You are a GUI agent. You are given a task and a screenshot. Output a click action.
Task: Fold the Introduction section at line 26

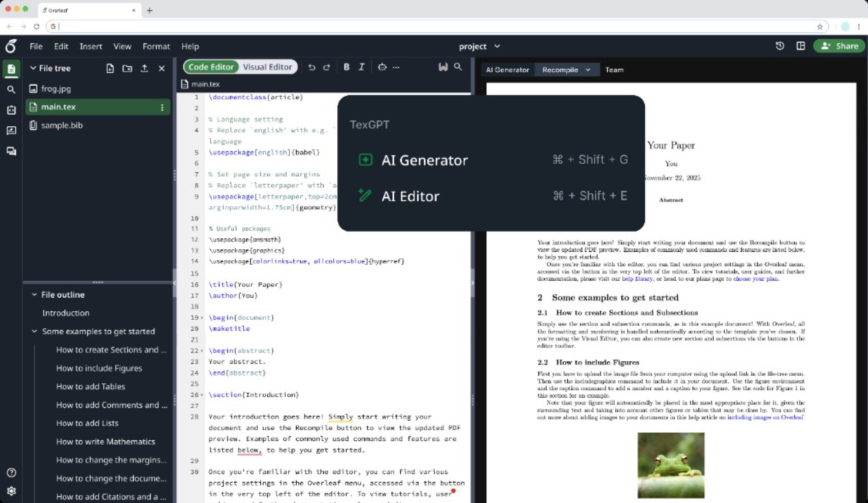202,395
